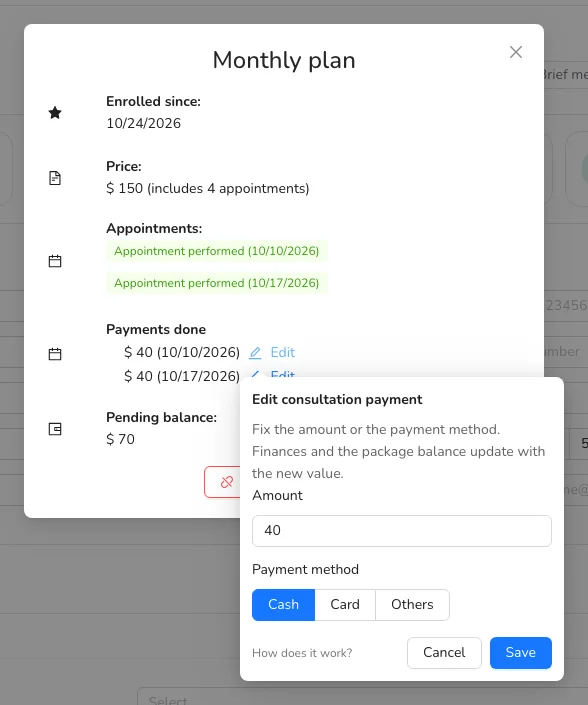
Task: Click the document icon beside Price
Action: [55, 178]
